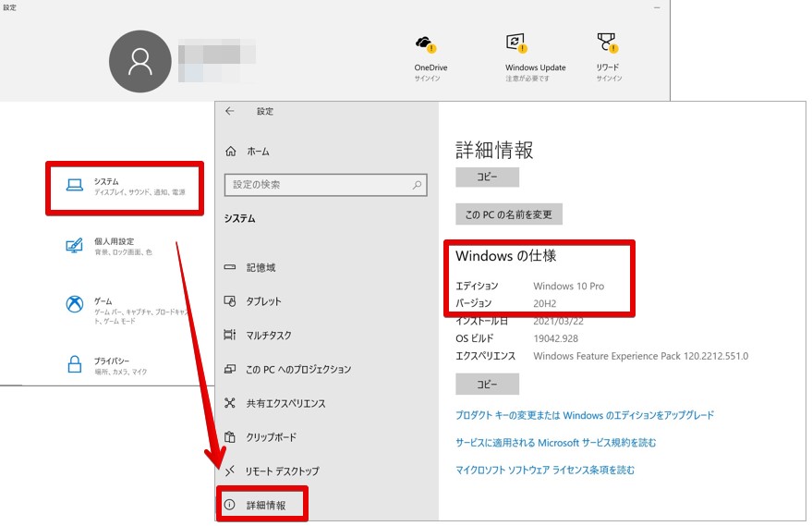Click the Windows の仕様 heading
Screen dimensions: 812x526
tap(506, 255)
